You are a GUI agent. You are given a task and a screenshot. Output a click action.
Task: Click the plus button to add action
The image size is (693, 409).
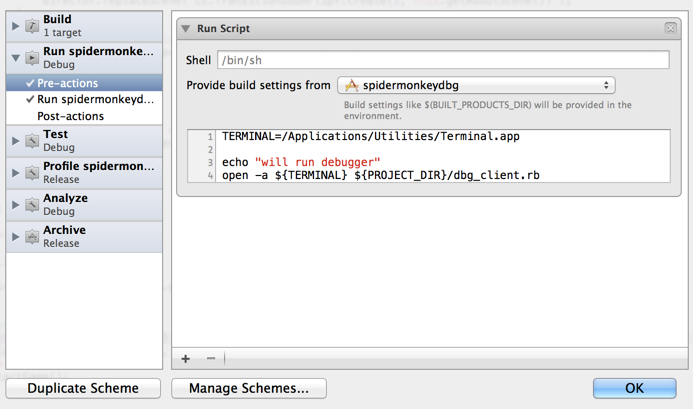(x=186, y=358)
